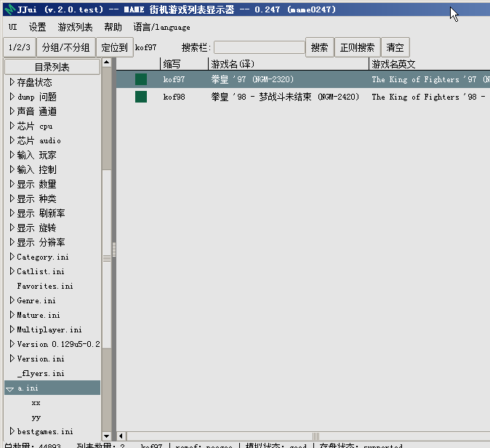
Task: Click the kof97 label beside 定位到
Action: point(145,47)
